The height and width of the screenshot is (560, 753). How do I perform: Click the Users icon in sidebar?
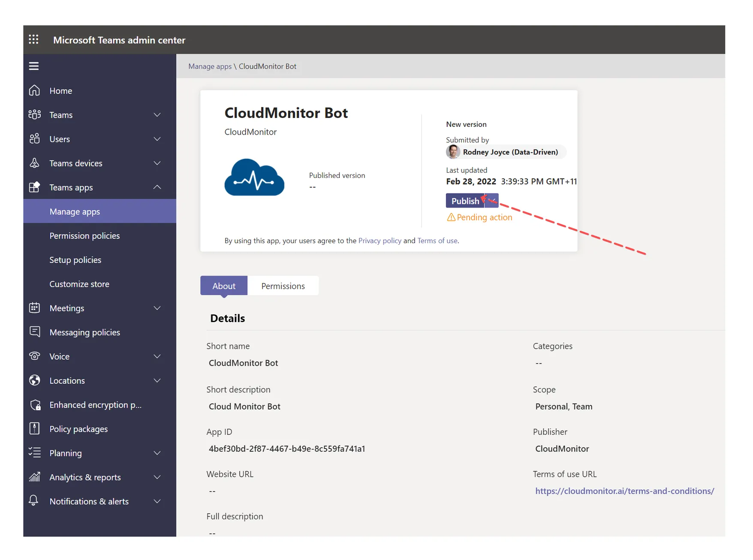34,138
